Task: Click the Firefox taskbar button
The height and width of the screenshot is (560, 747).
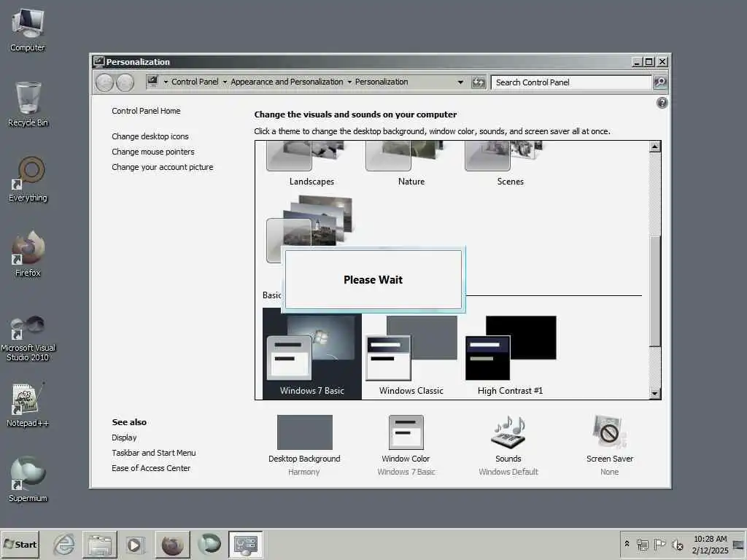Action: point(172,544)
